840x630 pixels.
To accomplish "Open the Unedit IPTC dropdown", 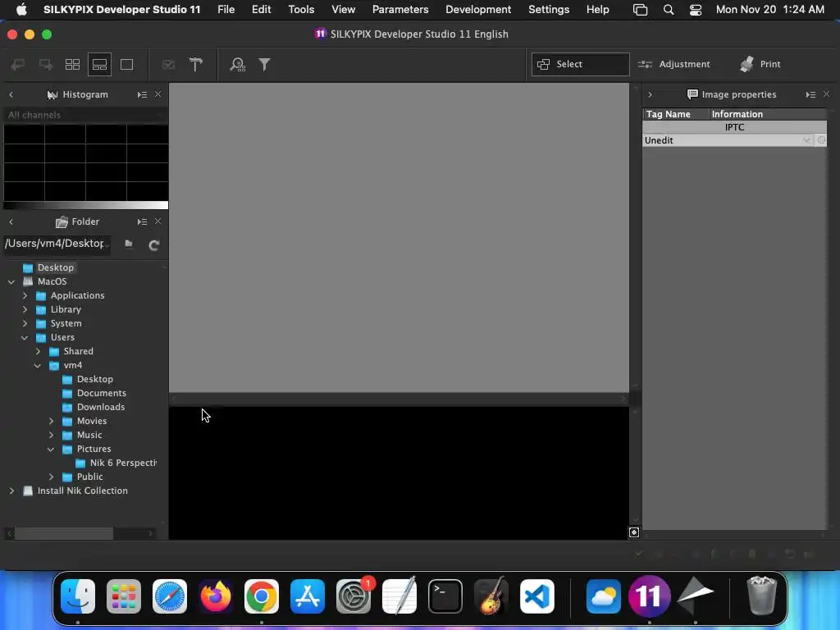I will pyautogui.click(x=728, y=140).
